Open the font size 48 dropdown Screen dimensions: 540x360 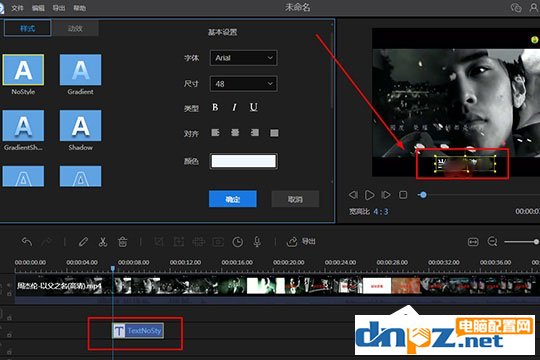pos(243,84)
